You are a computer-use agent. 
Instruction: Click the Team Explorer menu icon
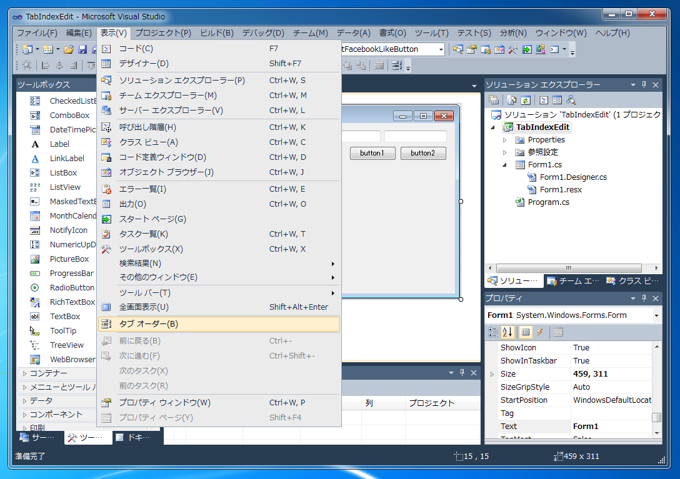(x=106, y=95)
